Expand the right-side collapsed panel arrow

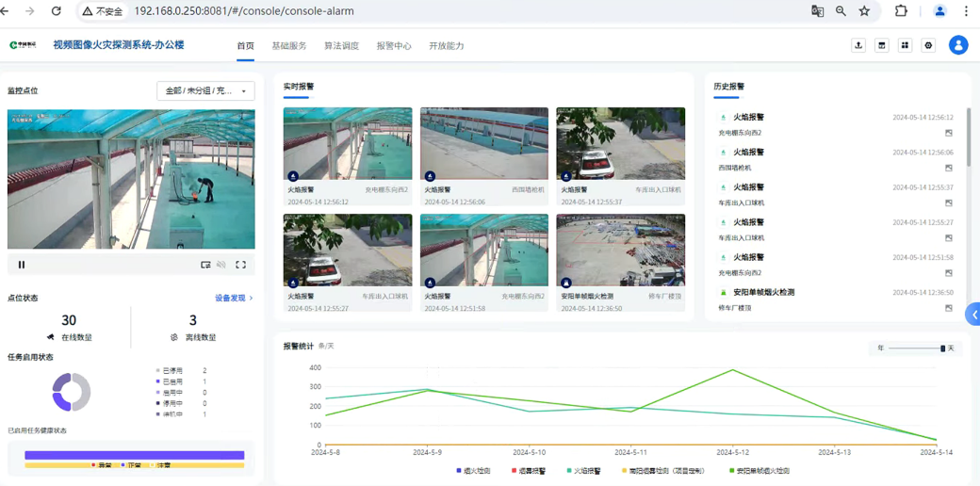click(974, 314)
